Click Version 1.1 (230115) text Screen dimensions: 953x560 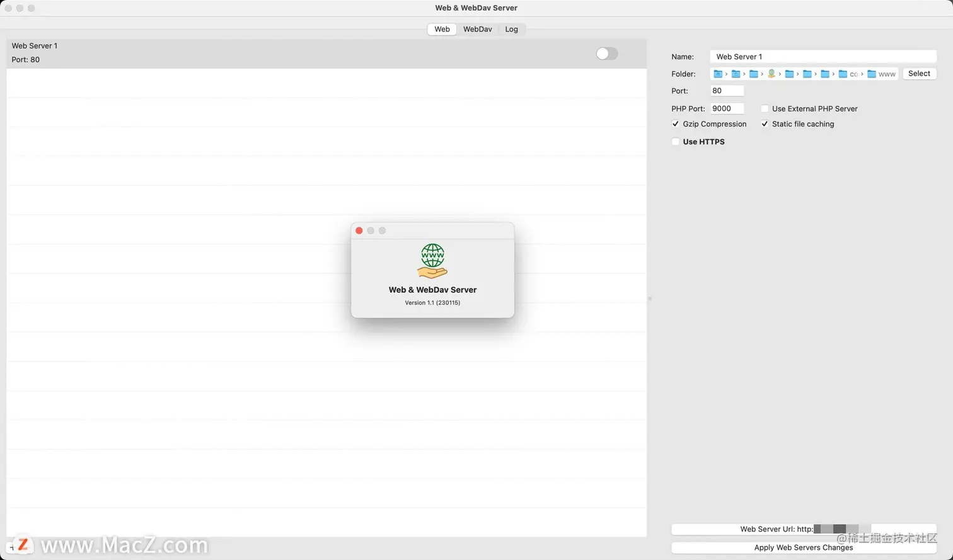(x=432, y=303)
